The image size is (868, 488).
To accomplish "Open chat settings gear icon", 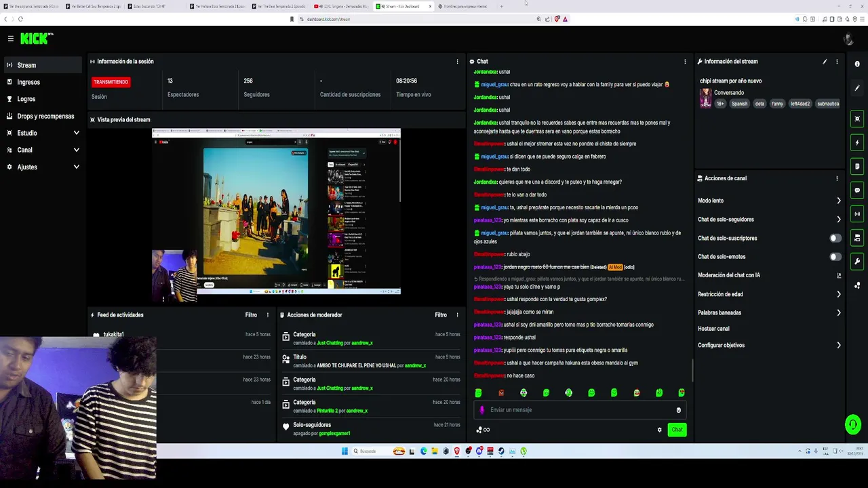I will point(659,430).
